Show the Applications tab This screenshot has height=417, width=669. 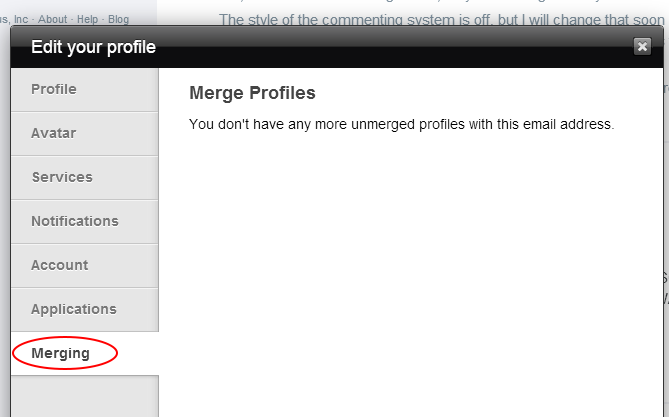[x=85, y=310]
